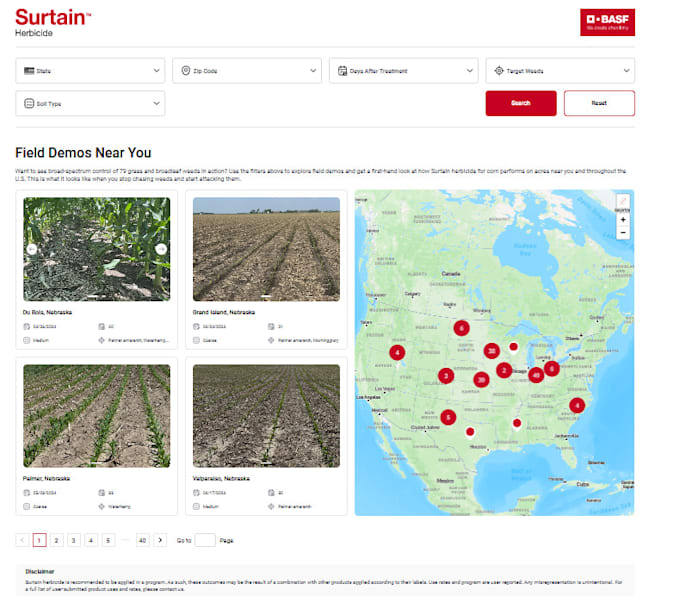The height and width of the screenshot is (615, 680).
Task: Click the "Disclaimer" heading text
Action: 40,572
